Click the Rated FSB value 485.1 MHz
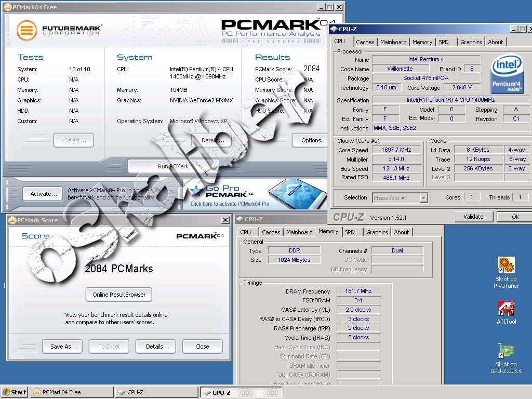The height and width of the screenshot is (399, 532). click(396, 178)
